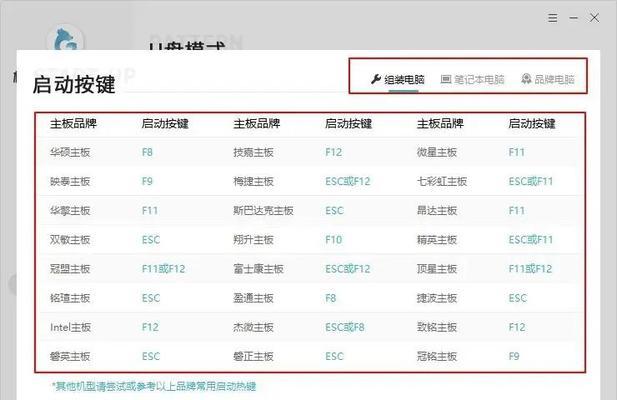Screen dimensions: 617x400
Task: Click ESC或F11 next to 七彩虹主板
Action: click(531, 181)
